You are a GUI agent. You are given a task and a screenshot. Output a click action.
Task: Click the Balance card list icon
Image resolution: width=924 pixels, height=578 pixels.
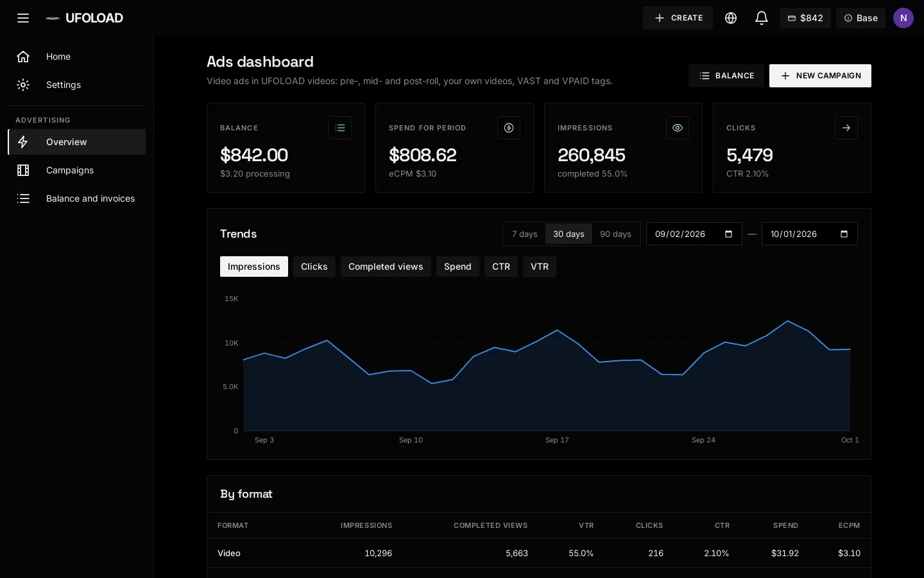click(x=340, y=128)
